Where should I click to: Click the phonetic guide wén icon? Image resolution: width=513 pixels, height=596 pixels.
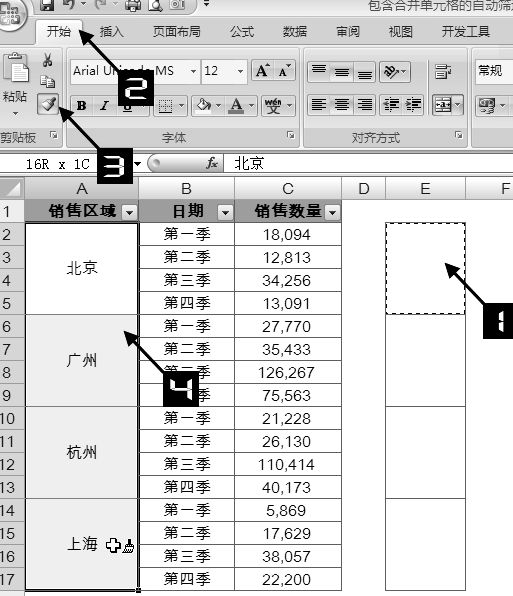273,106
